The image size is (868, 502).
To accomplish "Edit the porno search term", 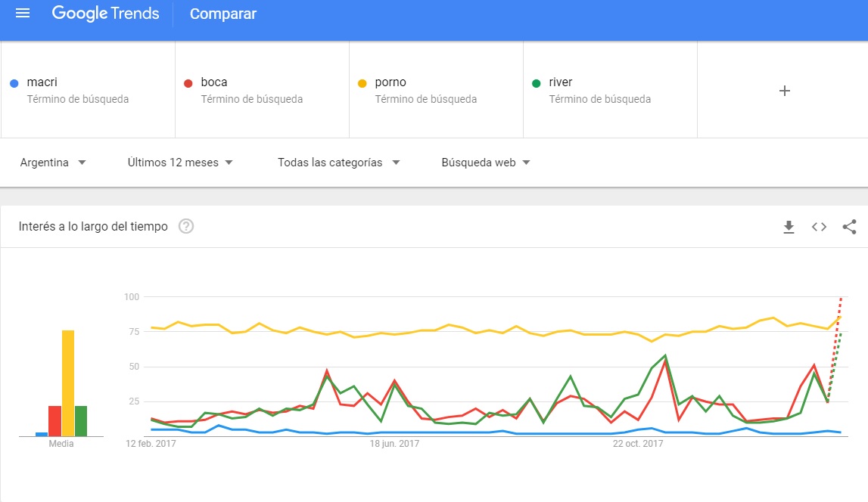I will pyautogui.click(x=436, y=90).
